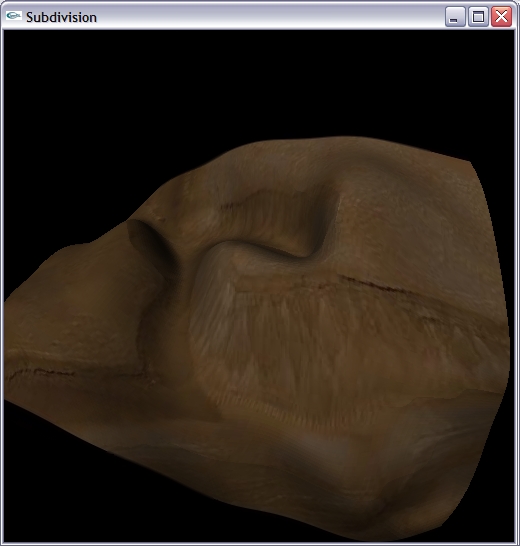520x546 pixels.
Task: Close the Subdivision window
Action: 501,16
